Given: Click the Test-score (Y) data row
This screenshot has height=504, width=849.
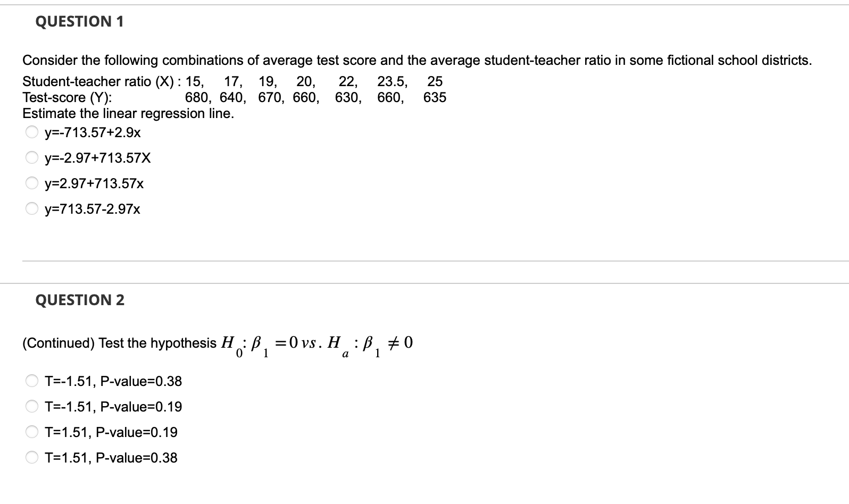Looking at the screenshot, I should (234, 97).
